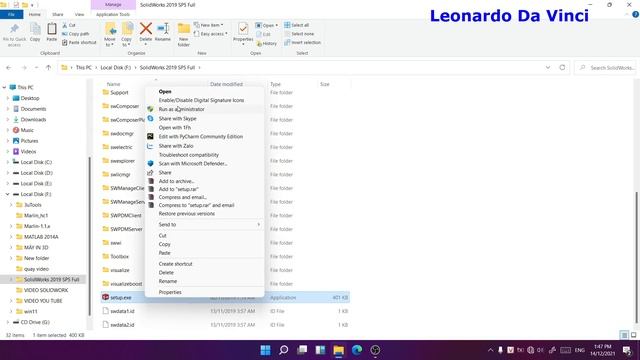Select Desktop in the navigation pane
This screenshot has width=640, height=360.
click(30, 98)
